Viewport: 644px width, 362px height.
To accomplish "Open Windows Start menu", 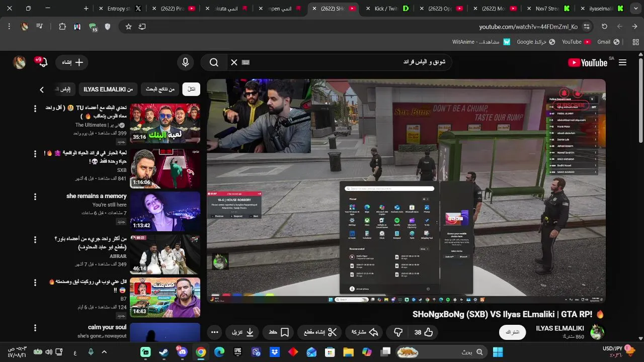I will (498, 352).
